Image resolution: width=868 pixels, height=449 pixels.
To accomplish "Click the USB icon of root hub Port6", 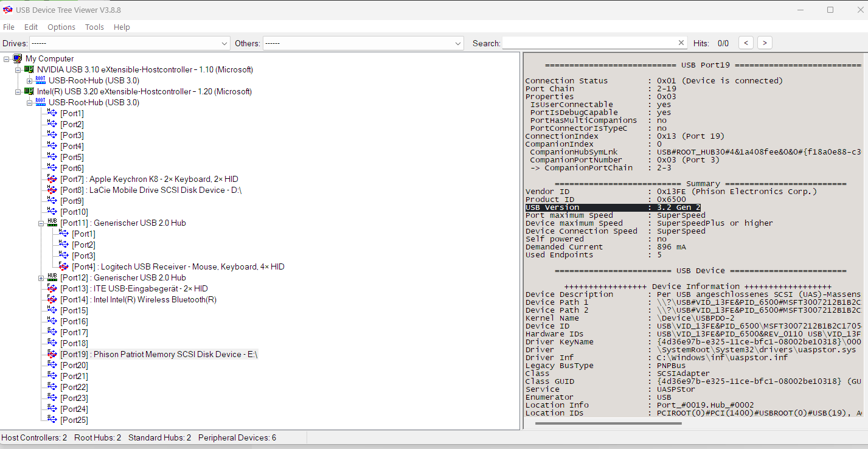I will (x=52, y=169).
